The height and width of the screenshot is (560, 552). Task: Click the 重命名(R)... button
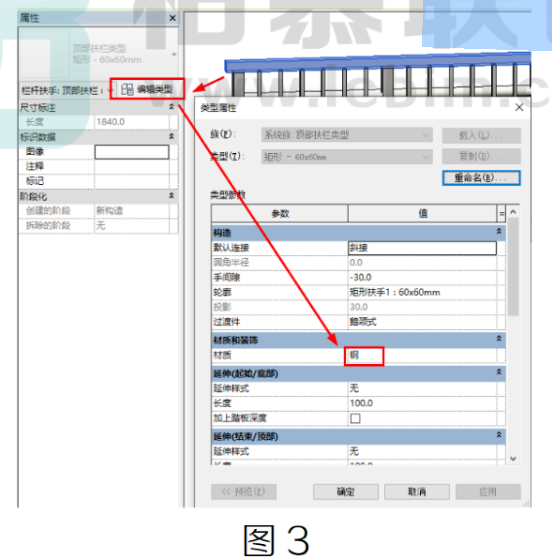[481, 178]
